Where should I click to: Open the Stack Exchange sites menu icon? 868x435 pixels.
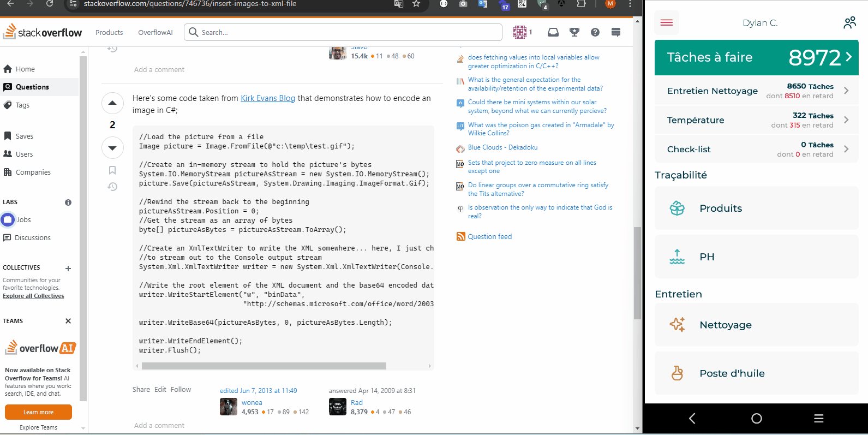(x=616, y=32)
